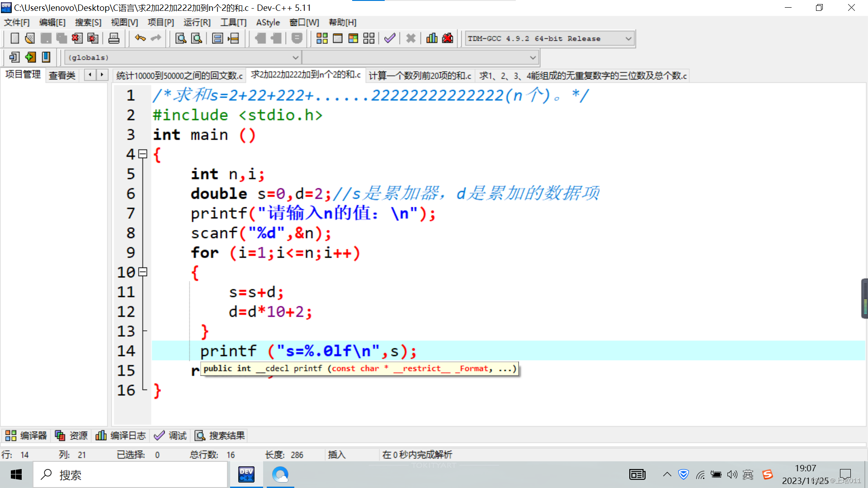
Task: Open the 运行[R] menu
Action: 197,23
